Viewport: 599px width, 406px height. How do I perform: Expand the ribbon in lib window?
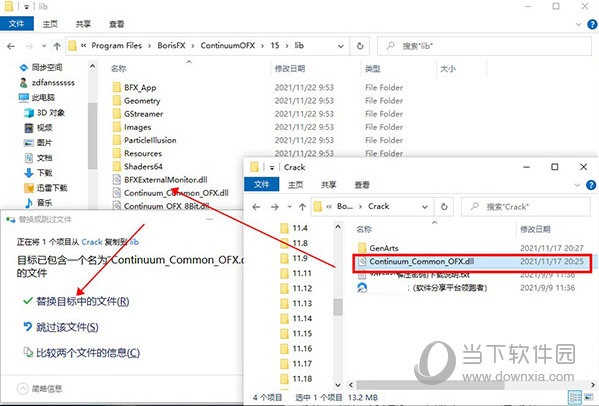click(578, 25)
